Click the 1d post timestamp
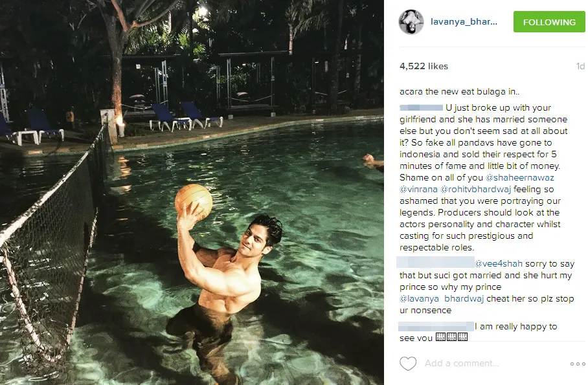This screenshot has height=385, width=588. tap(580, 67)
